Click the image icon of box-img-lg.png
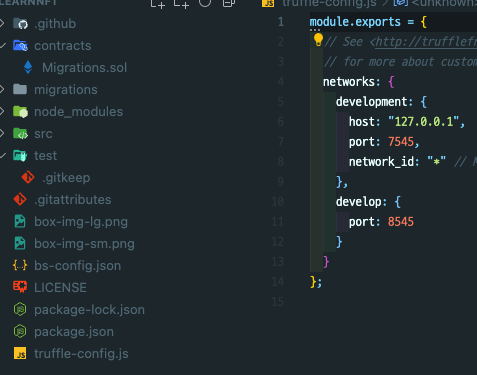477x375 pixels. pyautogui.click(x=20, y=221)
